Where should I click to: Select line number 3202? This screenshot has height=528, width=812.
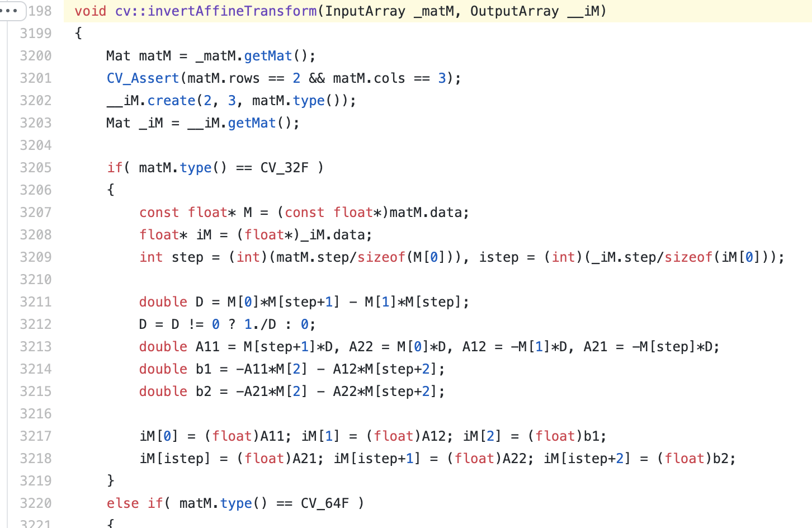point(36,100)
